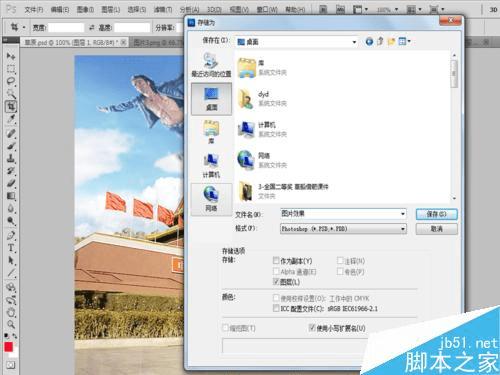Viewport: 500px width, 375px height.
Task: Swap foreground and background colors
Action: tap(14, 336)
